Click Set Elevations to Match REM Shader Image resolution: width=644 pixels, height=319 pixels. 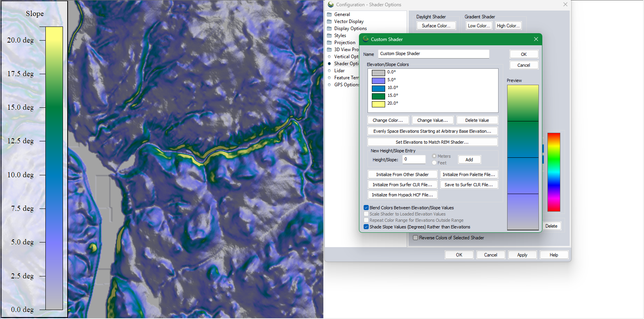pos(432,142)
